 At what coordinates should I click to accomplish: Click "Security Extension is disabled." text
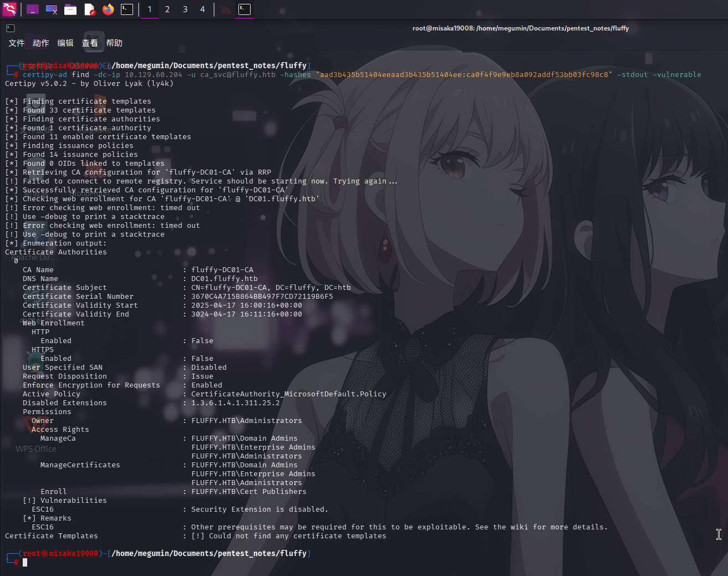(260, 509)
